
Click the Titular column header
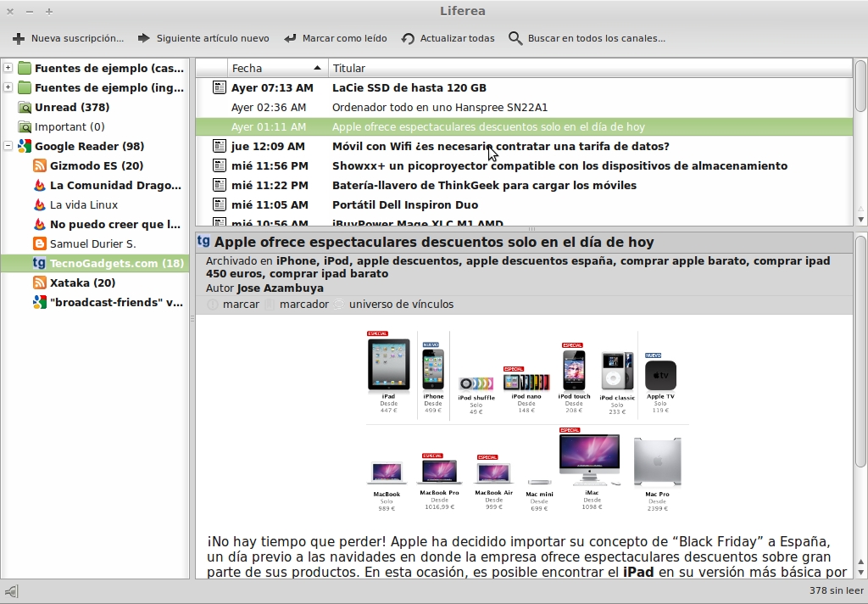(x=590, y=68)
